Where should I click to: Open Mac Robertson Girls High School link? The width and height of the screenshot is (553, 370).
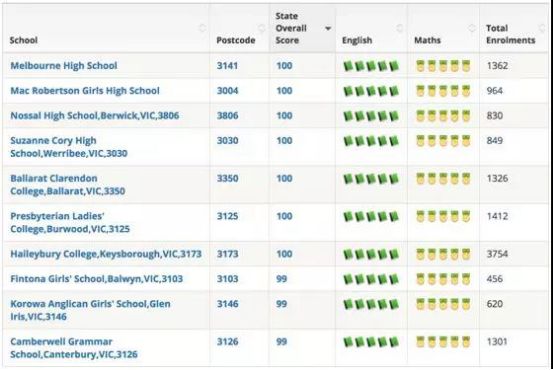pyautogui.click(x=85, y=91)
